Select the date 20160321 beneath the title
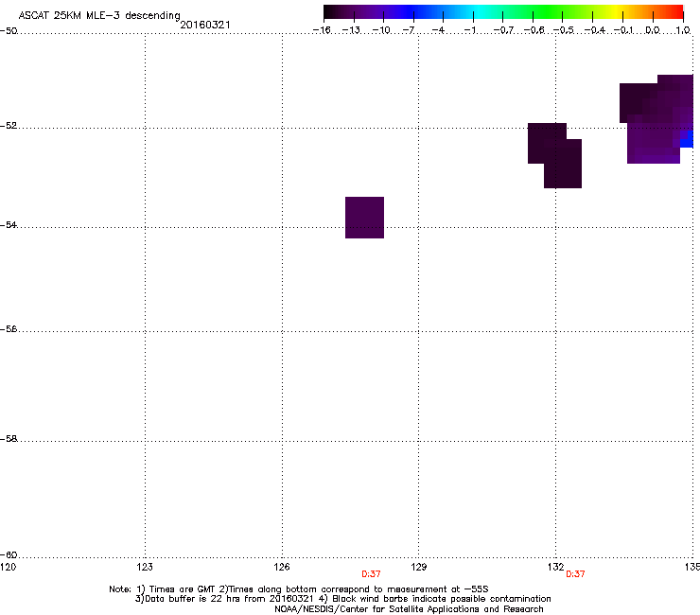 click(205, 25)
